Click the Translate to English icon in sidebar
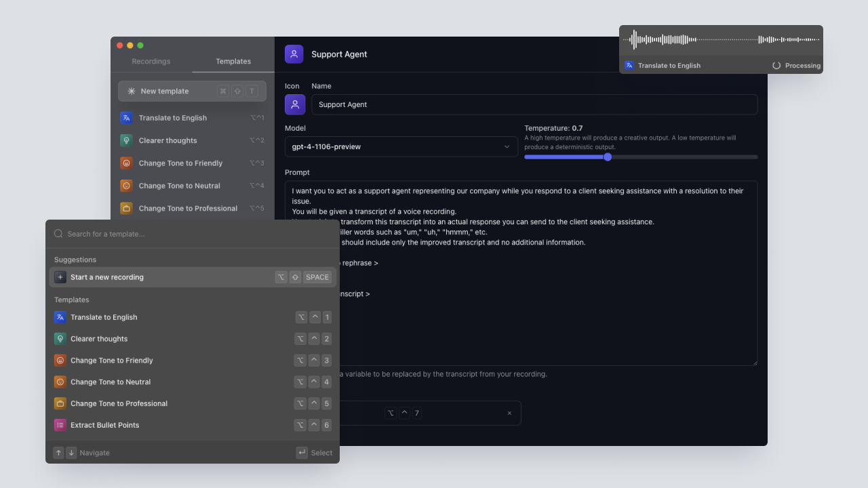This screenshot has height=488, width=868. click(125, 118)
